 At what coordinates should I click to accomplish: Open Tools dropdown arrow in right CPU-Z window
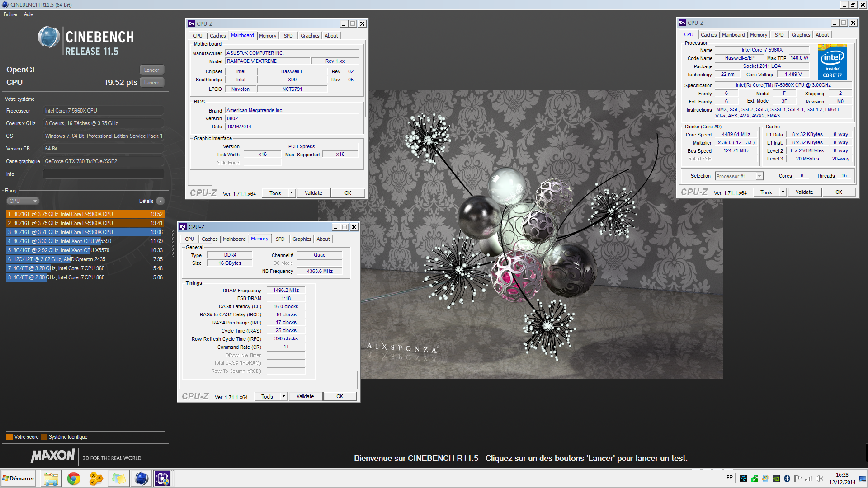[x=783, y=192]
